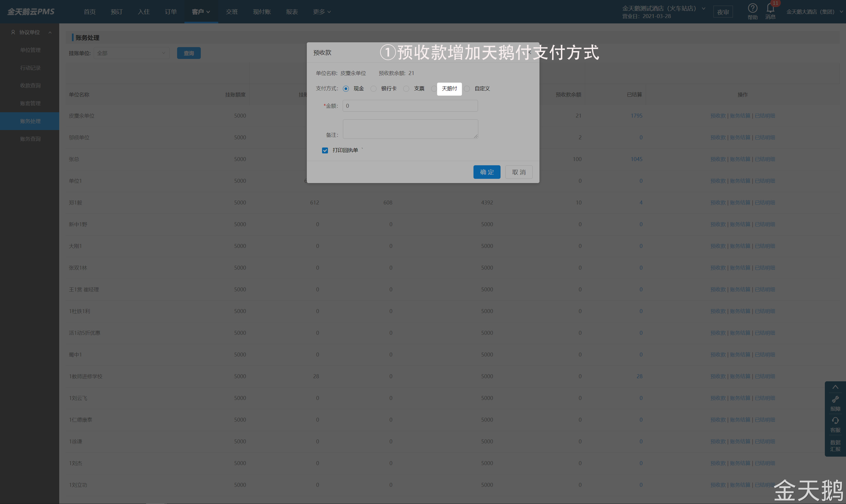The height and width of the screenshot is (504, 846).
Task: Open the 订单 menu item
Action: (x=171, y=12)
